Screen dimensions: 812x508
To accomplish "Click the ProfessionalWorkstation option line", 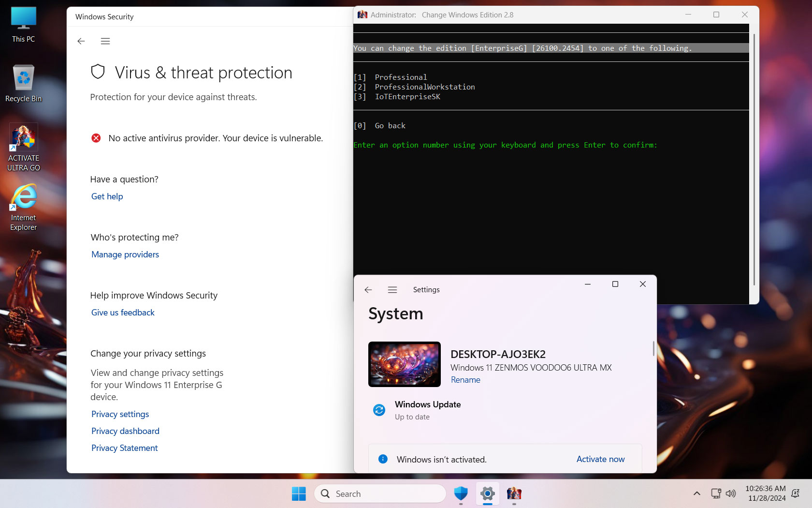I will pyautogui.click(x=414, y=87).
